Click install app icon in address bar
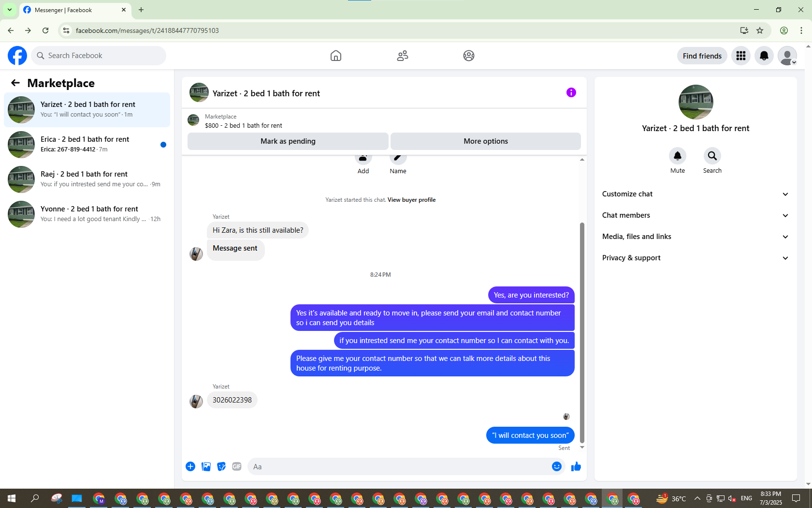812x508 pixels. 744,30
